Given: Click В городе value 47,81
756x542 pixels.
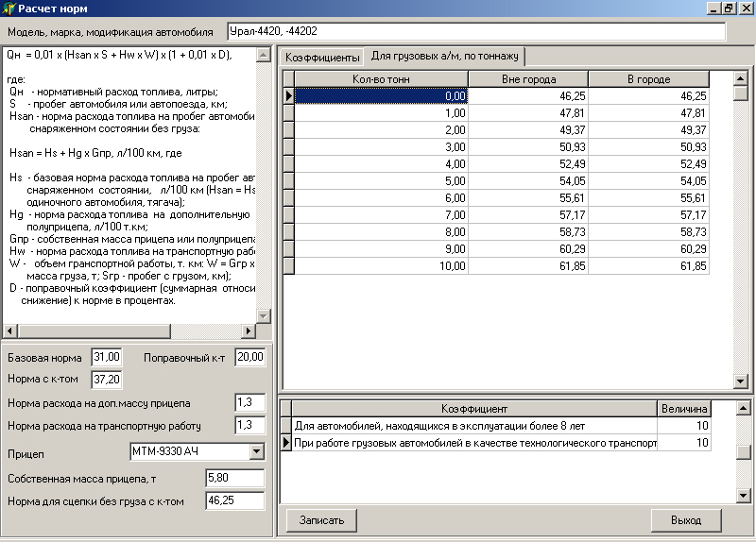Looking at the screenshot, I should 649,113.
